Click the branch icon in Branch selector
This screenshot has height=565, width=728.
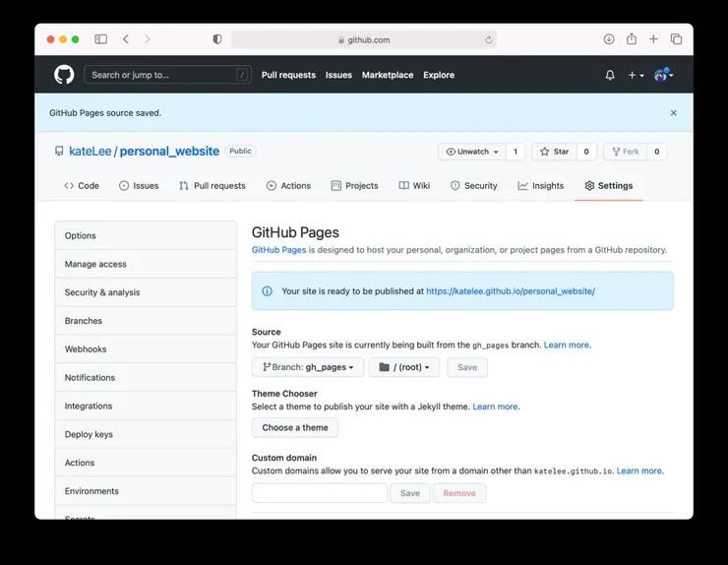click(x=267, y=367)
